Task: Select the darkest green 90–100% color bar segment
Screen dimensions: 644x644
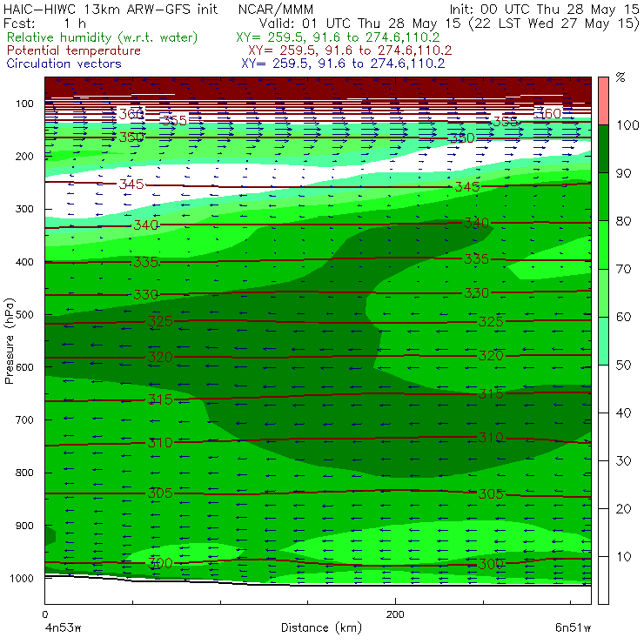Action: pos(603,149)
